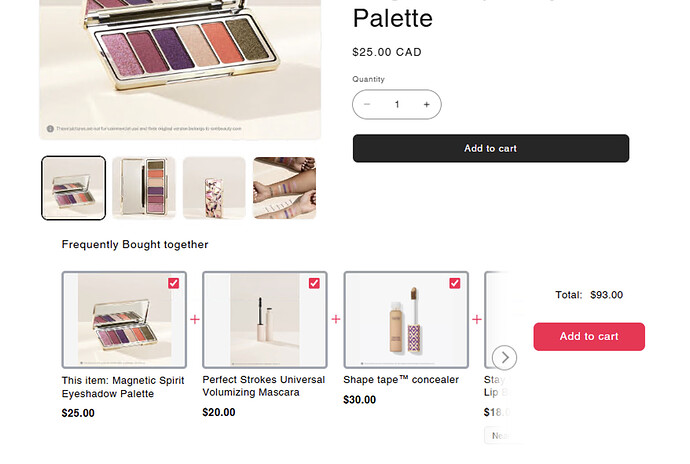Screen dimensions: 690x464
Task: Uncheck the Magnetic Spirit Eyeshadow Palette checkbox
Action: click(174, 284)
